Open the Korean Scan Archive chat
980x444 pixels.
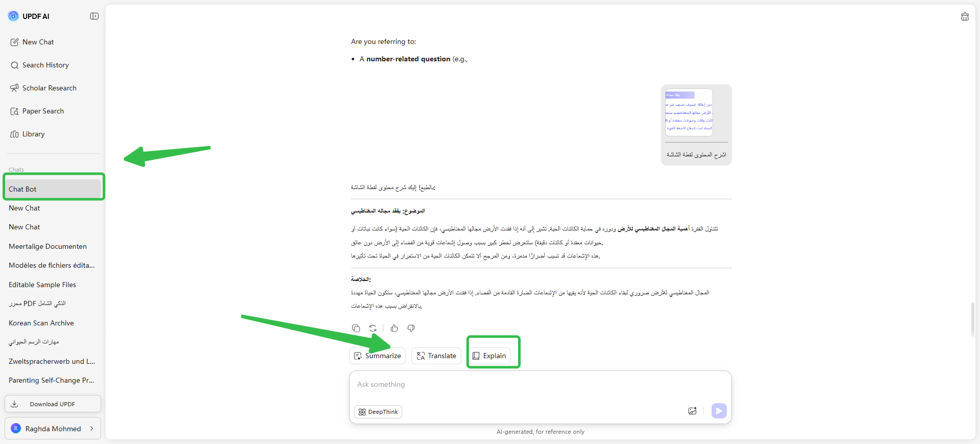pos(54,323)
